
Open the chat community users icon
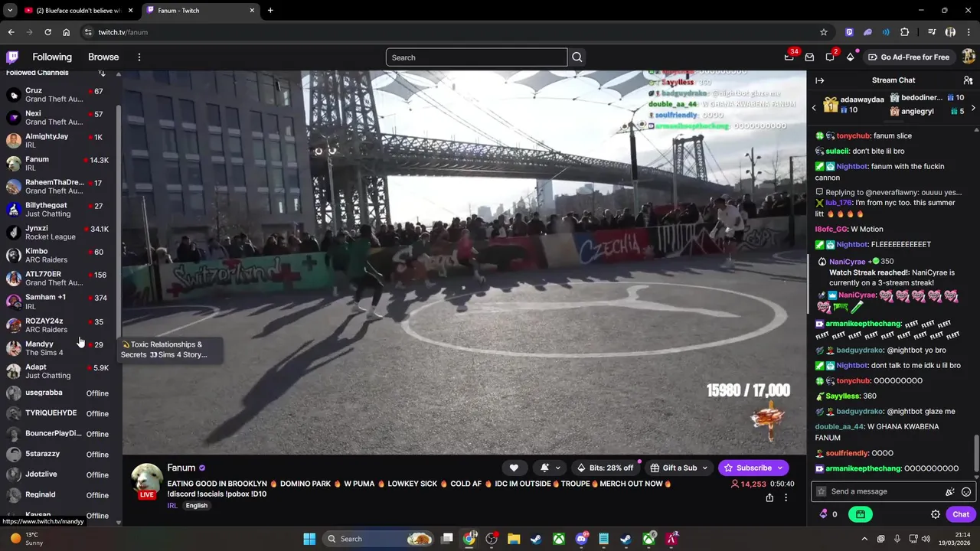tap(968, 80)
